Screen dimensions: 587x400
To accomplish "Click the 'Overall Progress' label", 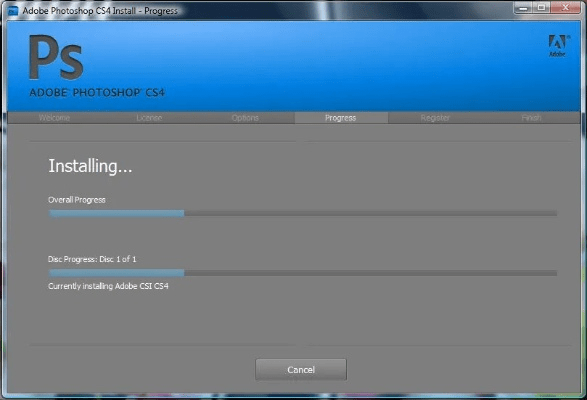I will [x=77, y=200].
